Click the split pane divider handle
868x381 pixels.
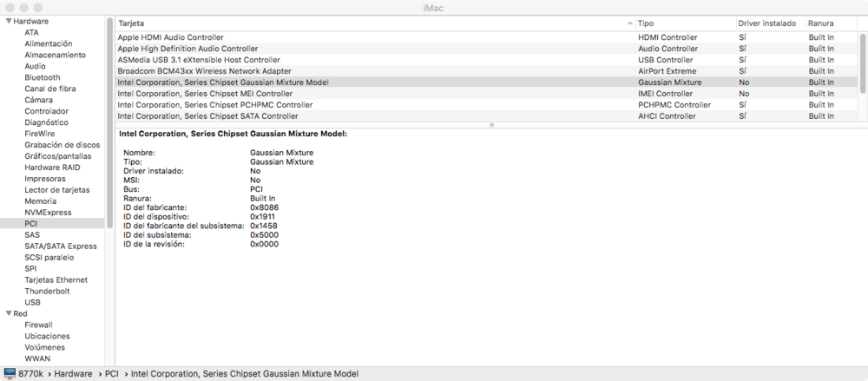tap(491, 125)
